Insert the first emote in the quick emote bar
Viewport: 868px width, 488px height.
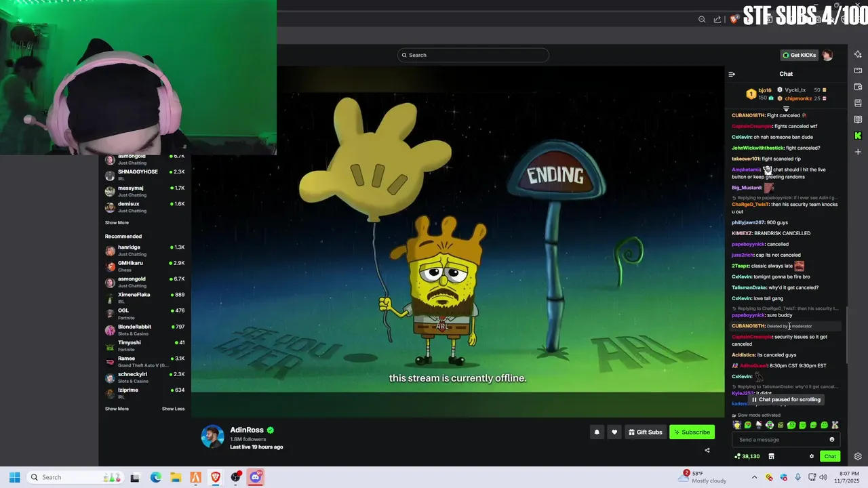pos(737,425)
